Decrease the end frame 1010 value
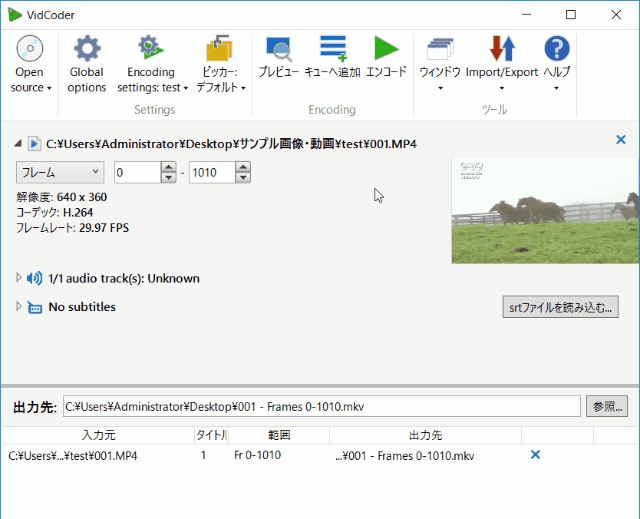This screenshot has width=640, height=519. [243, 177]
